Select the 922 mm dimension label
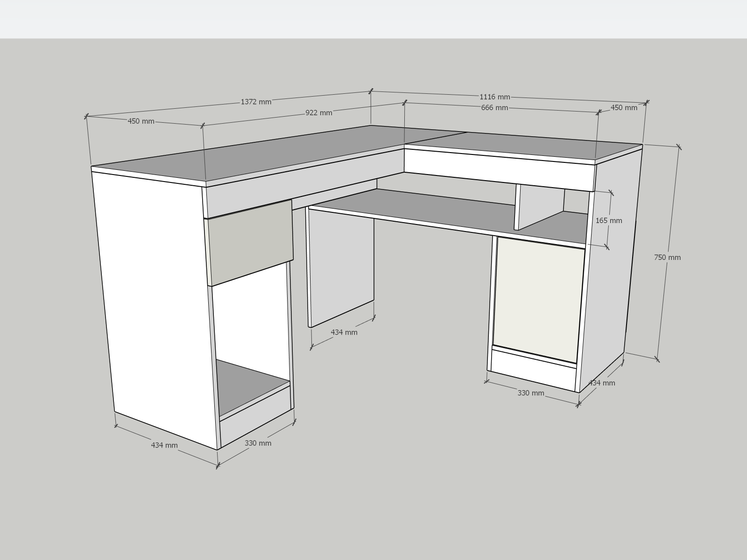The height and width of the screenshot is (560, 747). point(319,113)
